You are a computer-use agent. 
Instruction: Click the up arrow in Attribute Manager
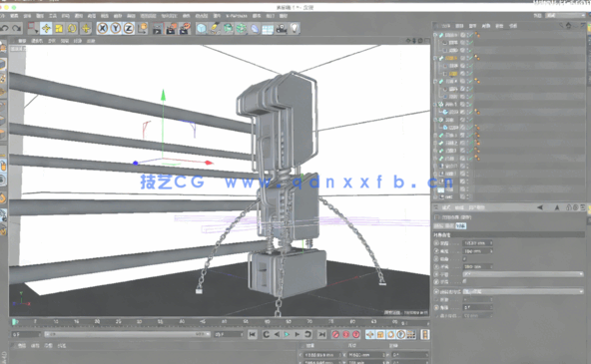tap(557, 207)
